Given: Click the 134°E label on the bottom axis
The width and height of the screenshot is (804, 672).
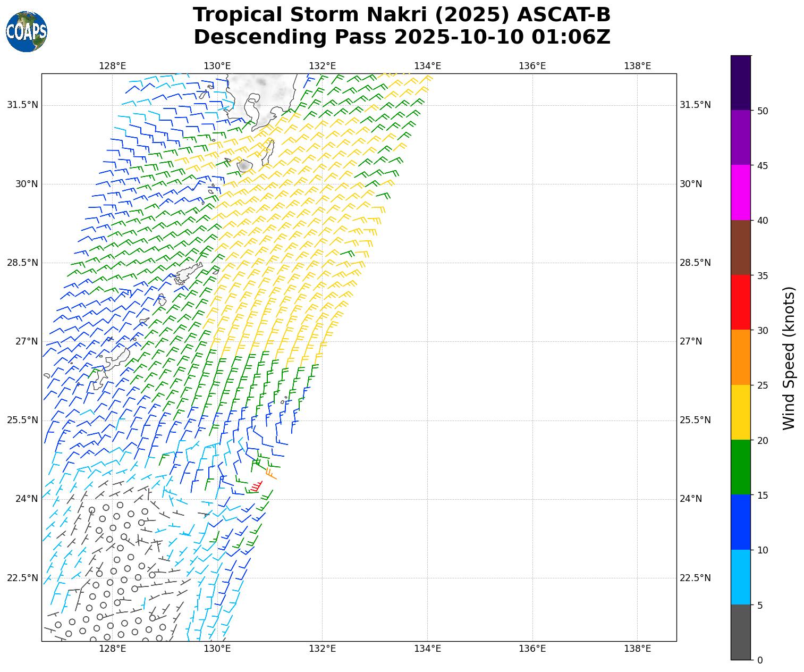Looking at the screenshot, I should pos(427,648).
